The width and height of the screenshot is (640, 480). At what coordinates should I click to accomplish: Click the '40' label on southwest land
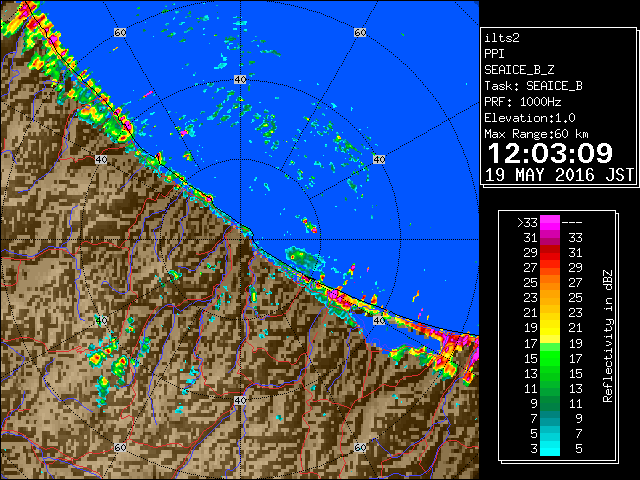[x=101, y=320]
